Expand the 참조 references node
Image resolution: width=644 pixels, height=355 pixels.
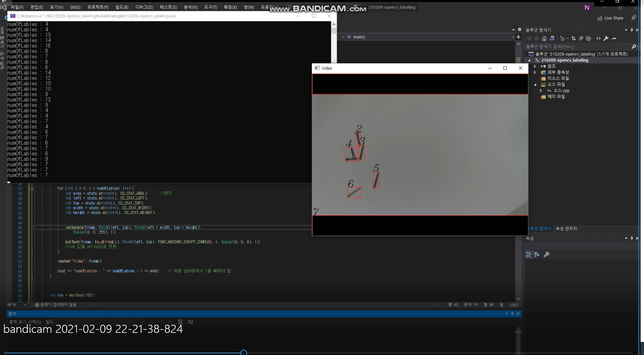(535, 66)
